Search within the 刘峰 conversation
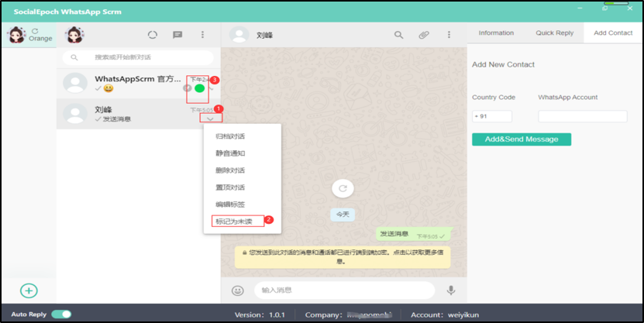This screenshot has width=644, height=323. point(398,35)
